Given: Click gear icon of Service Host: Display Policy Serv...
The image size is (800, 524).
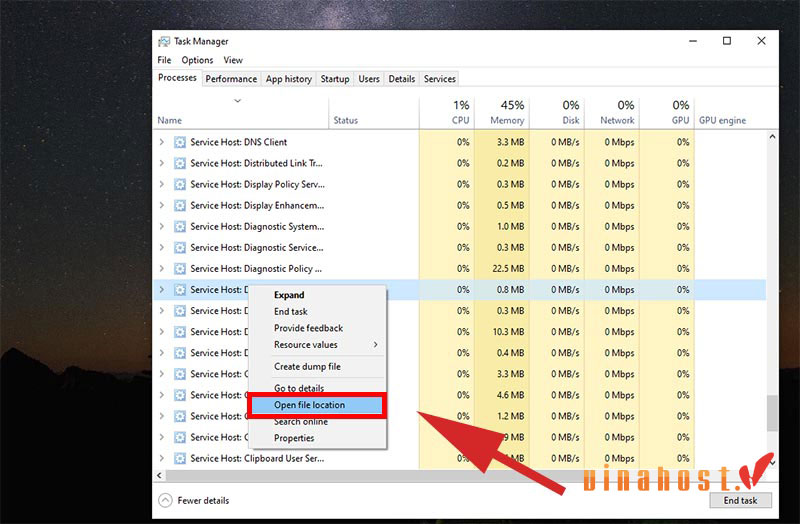Looking at the screenshot, I should (x=180, y=184).
